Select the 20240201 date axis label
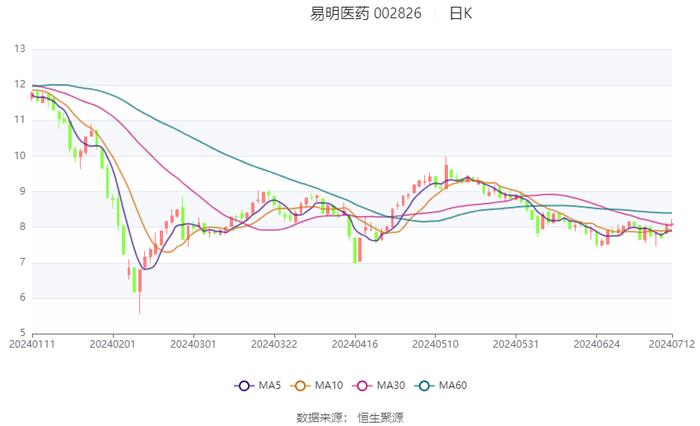 click(112, 344)
